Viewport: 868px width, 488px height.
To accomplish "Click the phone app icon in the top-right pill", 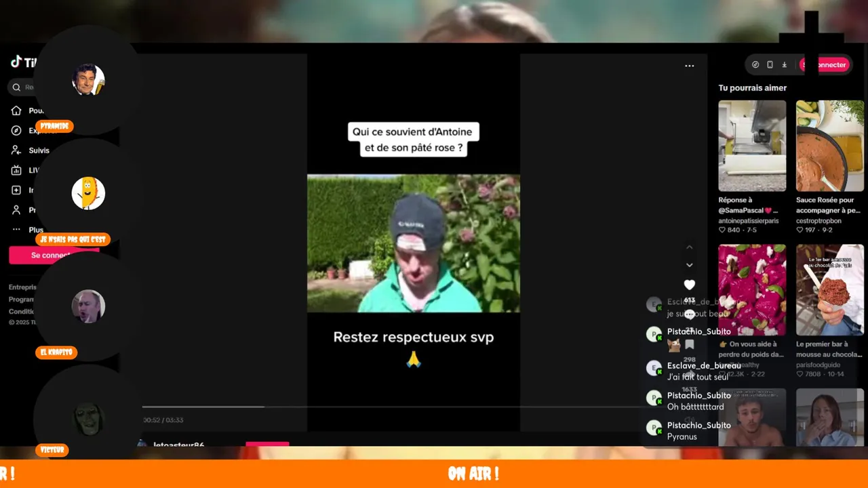I will [x=770, y=64].
